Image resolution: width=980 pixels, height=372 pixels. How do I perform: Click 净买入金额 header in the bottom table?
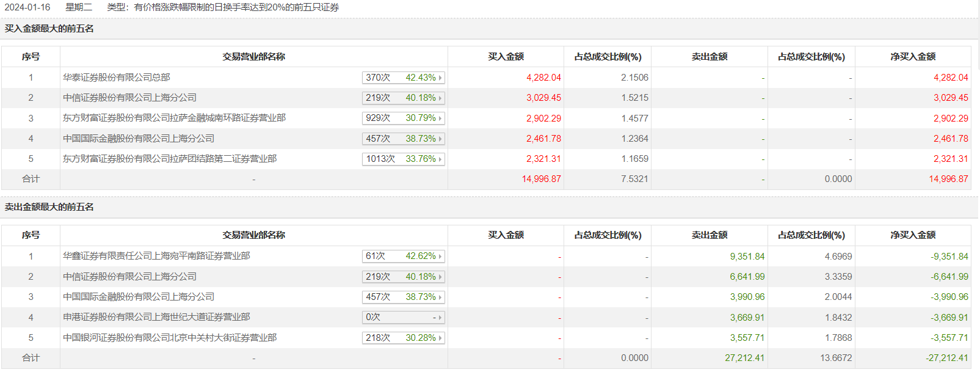tap(913, 235)
